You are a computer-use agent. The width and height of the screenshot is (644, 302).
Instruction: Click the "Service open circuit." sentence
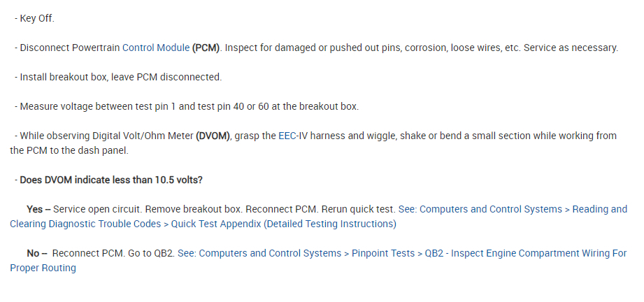pyautogui.click(x=97, y=209)
